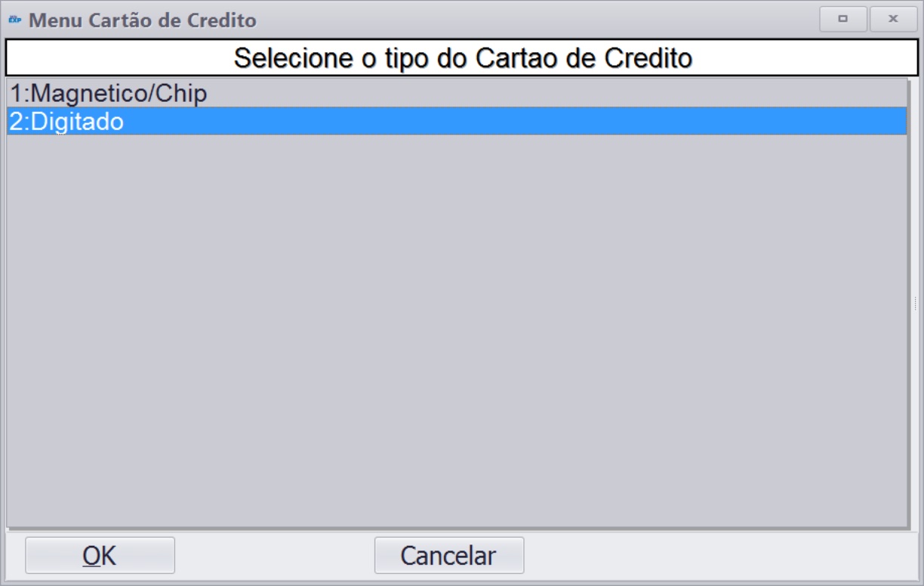Click the app icon in the title bar
The height and width of the screenshot is (586, 924).
pyautogui.click(x=15, y=20)
